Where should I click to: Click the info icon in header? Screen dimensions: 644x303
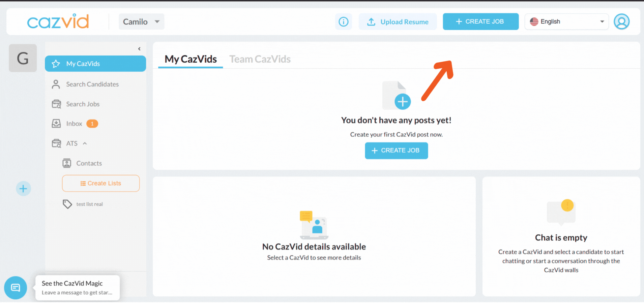(343, 22)
